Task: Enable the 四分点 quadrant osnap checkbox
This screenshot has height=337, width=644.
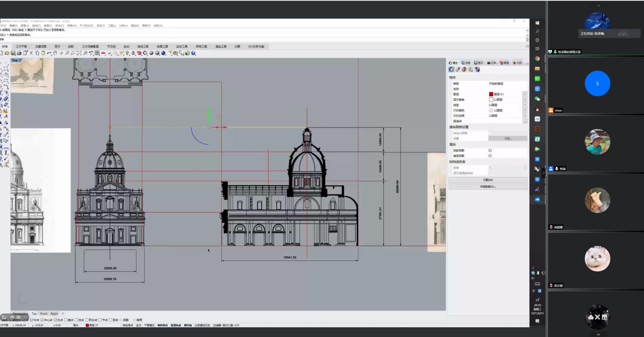Action: tap(87, 320)
